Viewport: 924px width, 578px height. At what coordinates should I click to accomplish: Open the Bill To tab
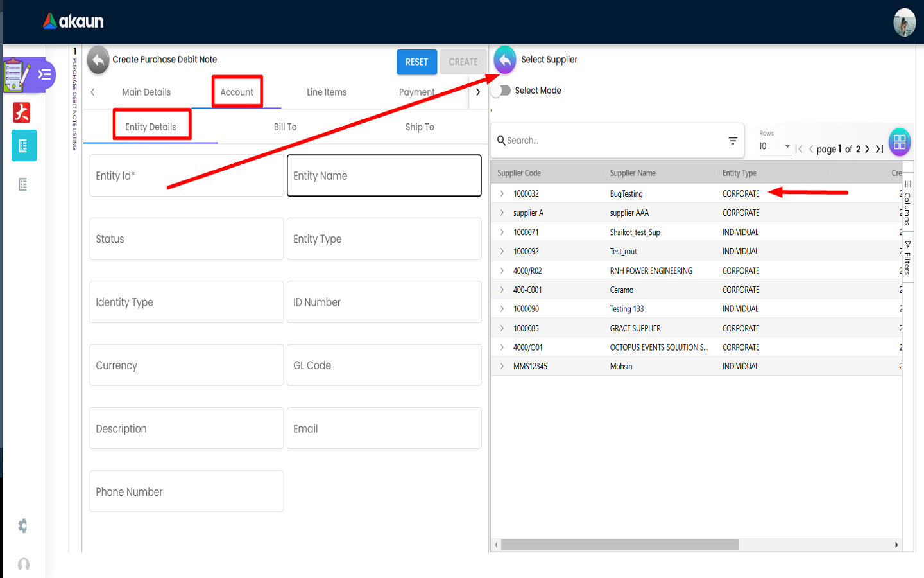coord(285,127)
